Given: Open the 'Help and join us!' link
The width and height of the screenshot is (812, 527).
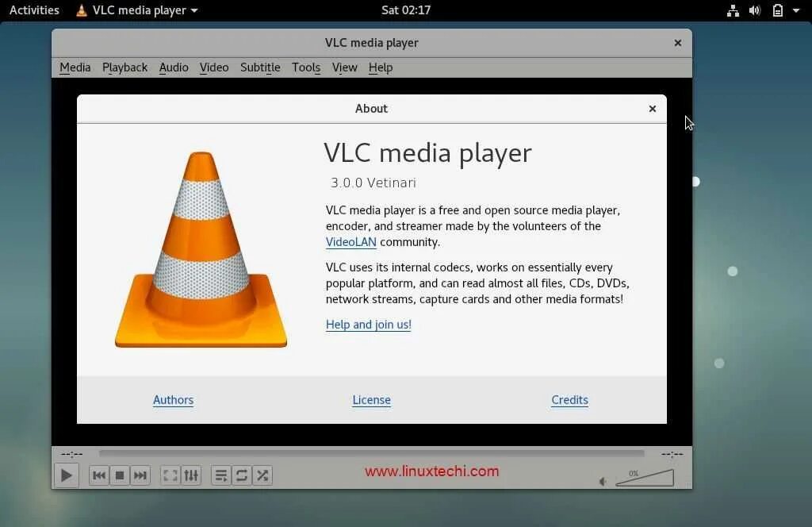Looking at the screenshot, I should click(368, 325).
